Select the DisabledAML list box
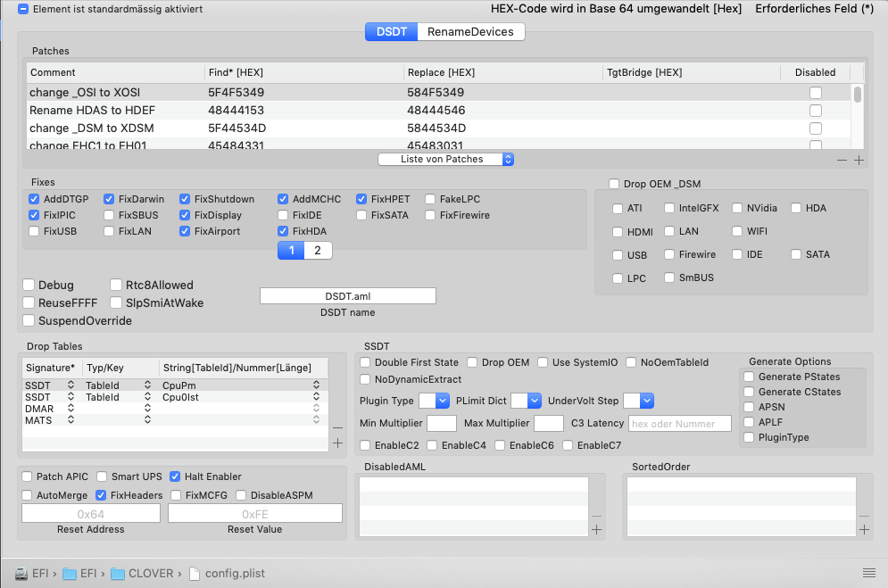888x588 pixels. pyautogui.click(x=473, y=507)
